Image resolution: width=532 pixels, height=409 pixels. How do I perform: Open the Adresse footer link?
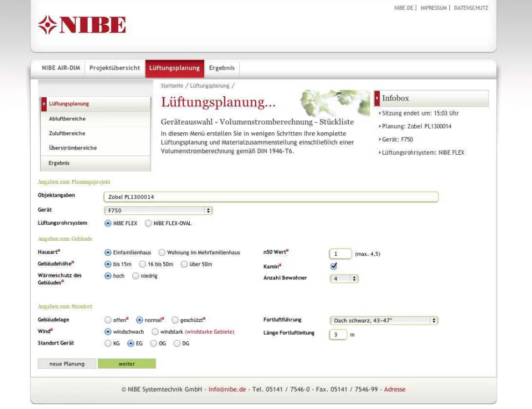394,389
